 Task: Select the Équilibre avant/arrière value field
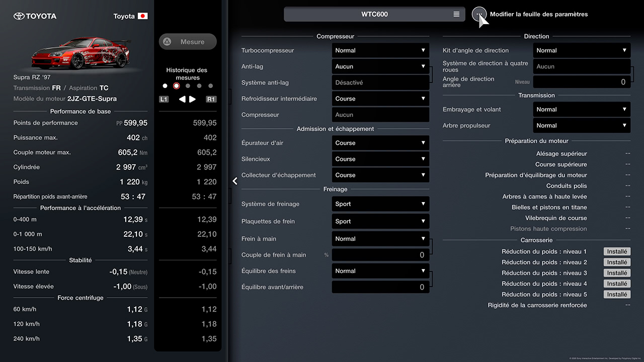[x=380, y=287]
